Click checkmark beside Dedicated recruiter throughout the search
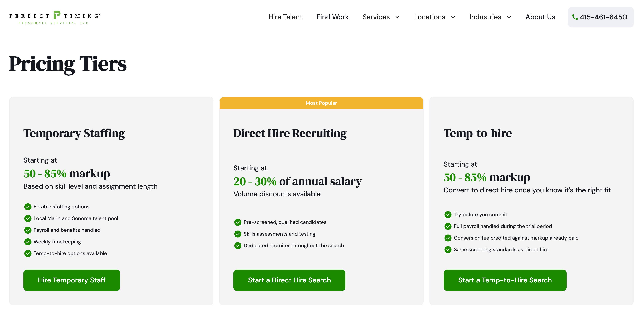 pyautogui.click(x=238, y=246)
